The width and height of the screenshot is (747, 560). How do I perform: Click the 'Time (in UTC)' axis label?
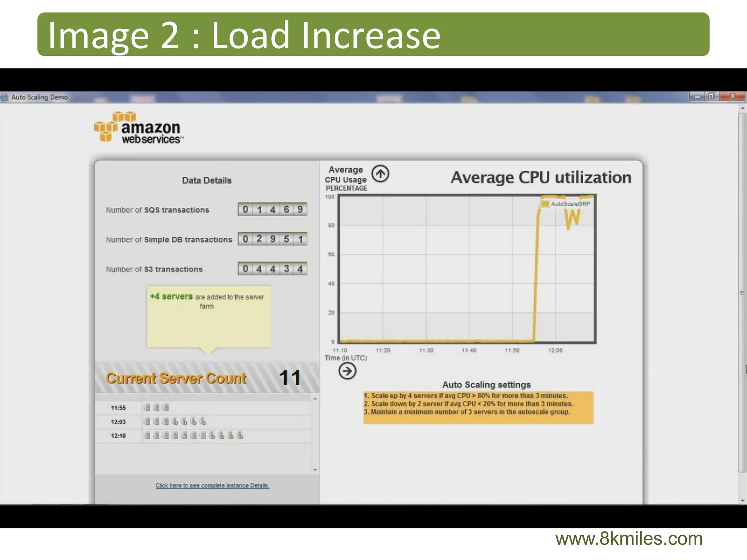point(346,358)
